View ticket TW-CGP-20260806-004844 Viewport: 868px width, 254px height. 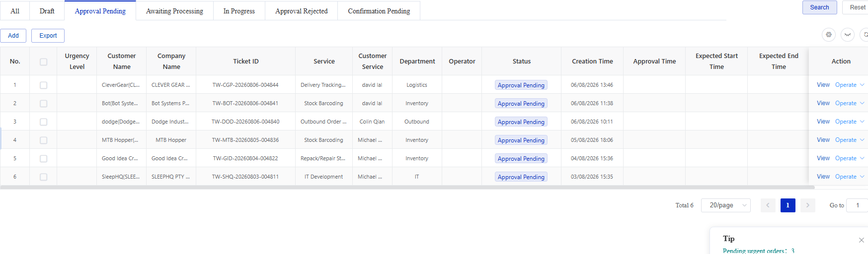tap(823, 85)
